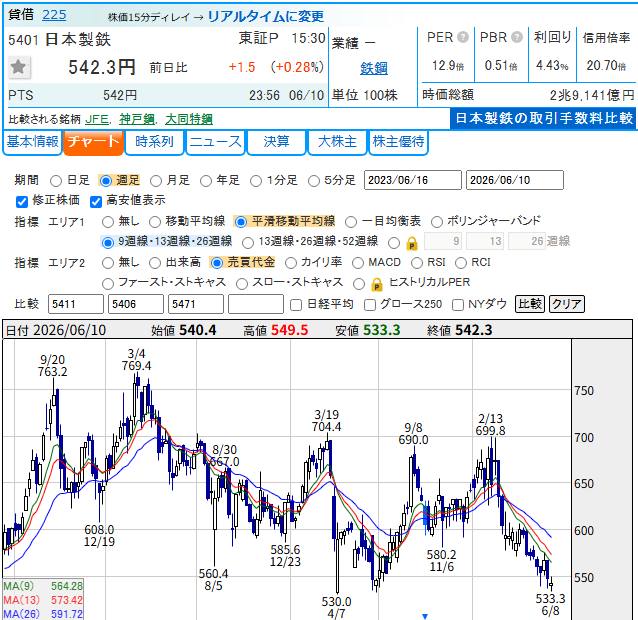The height and width of the screenshot is (620, 638).
Task: Enable NYダウ comparison checkbox
Action: point(458,305)
